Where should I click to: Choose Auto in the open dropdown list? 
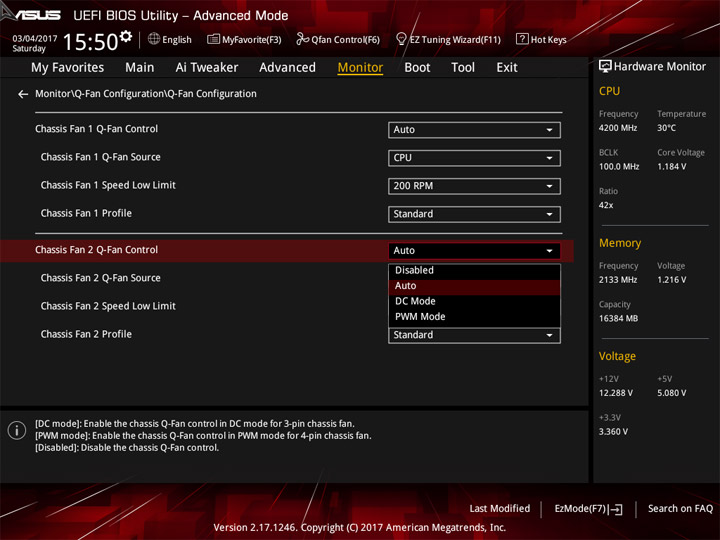click(474, 286)
